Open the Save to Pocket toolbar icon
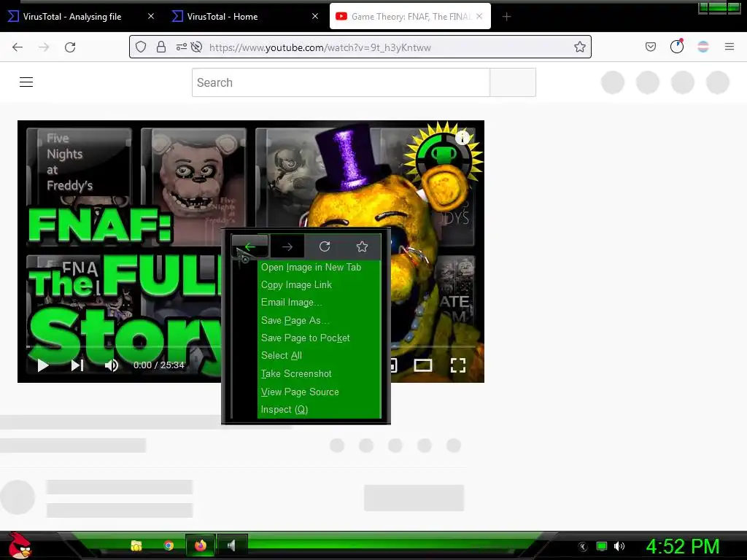Screen dimensions: 747x560 point(651,47)
